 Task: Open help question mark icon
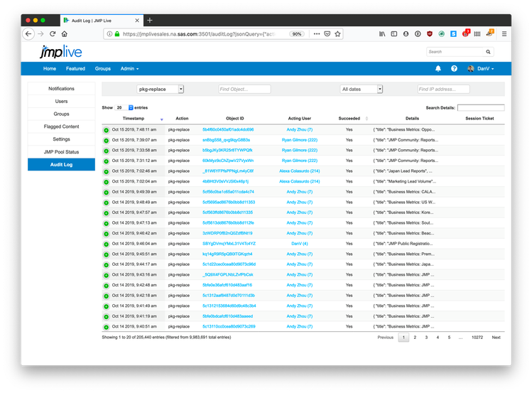pyautogui.click(x=454, y=68)
